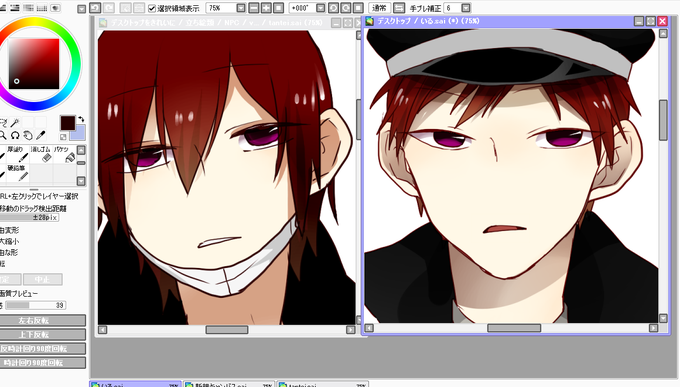Open the rotation angle dropdown
The height and width of the screenshot is (387, 680).
(x=321, y=8)
